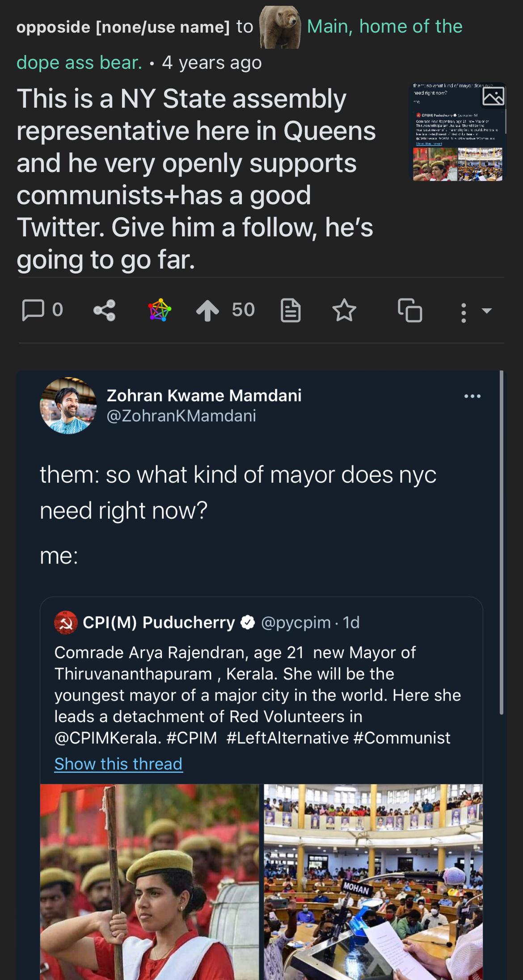Expand the caret next to more options
The height and width of the screenshot is (980, 523).
pyautogui.click(x=487, y=310)
